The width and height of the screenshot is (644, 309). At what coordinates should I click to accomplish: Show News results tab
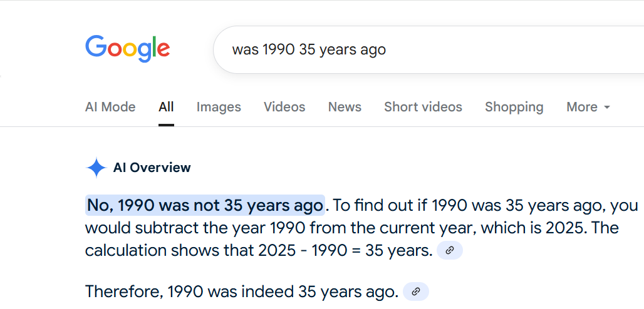(345, 107)
